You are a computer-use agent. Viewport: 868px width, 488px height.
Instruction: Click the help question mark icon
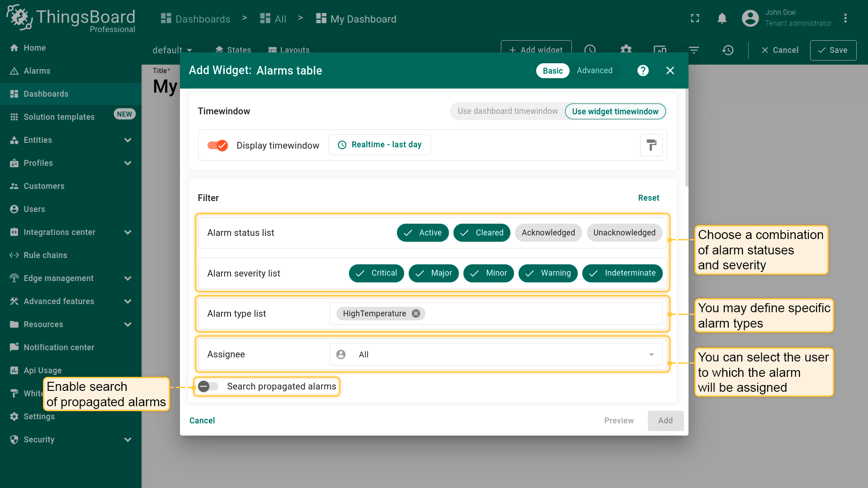point(643,70)
